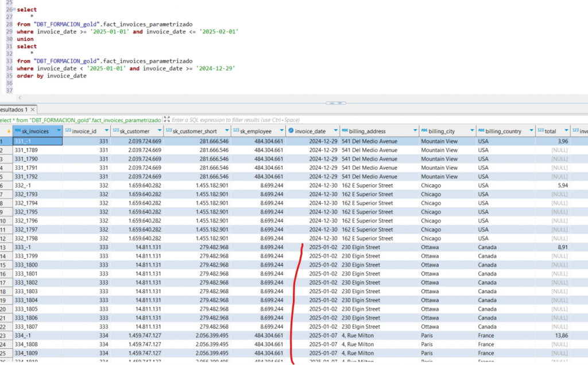
Task: Click the expand filter panel icon
Action: click(x=167, y=120)
